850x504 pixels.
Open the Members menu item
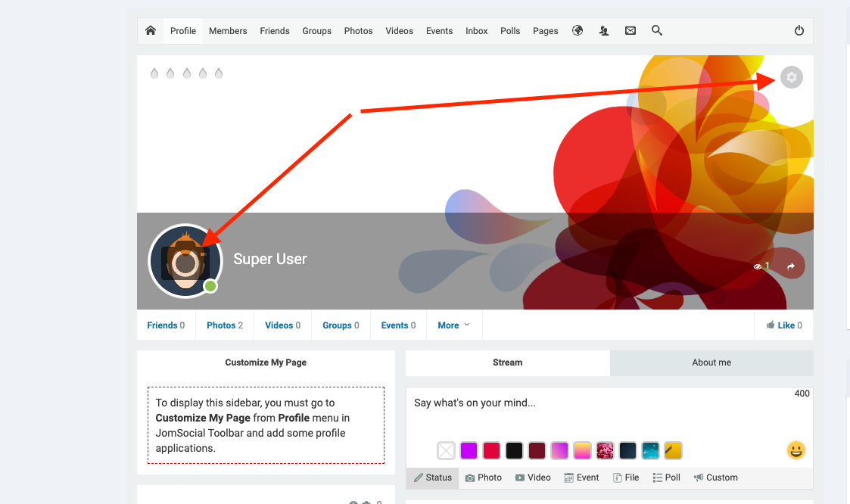[x=228, y=31]
